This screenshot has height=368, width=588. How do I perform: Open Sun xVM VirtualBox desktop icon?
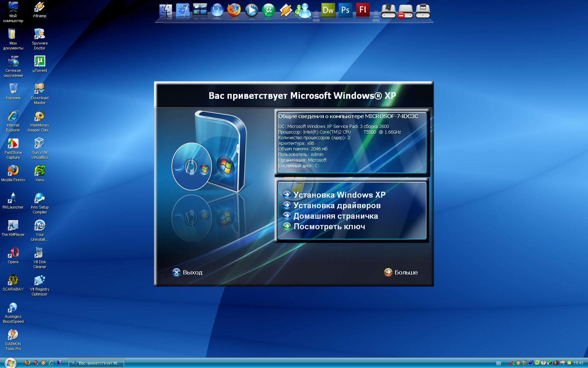click(40, 148)
